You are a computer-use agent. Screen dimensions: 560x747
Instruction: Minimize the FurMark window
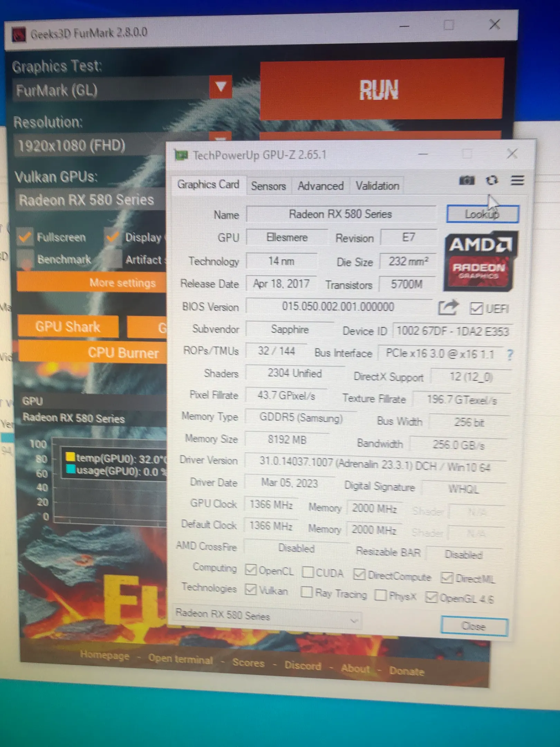coord(404,26)
